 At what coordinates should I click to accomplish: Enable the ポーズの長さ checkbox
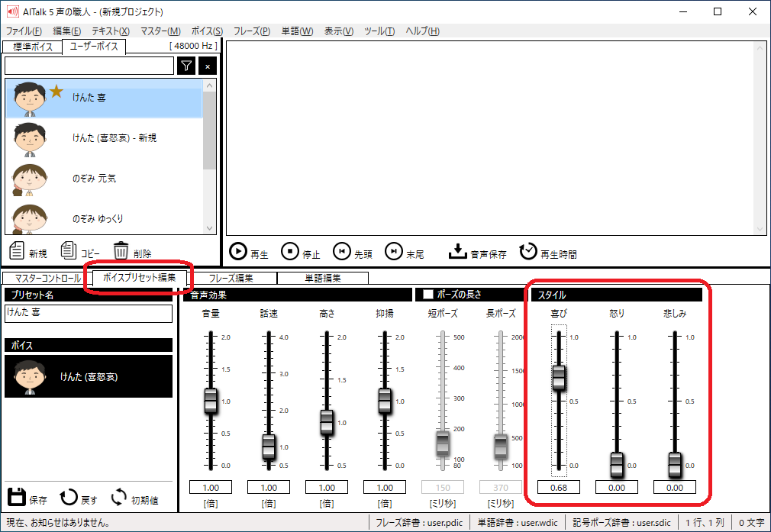[x=427, y=294]
